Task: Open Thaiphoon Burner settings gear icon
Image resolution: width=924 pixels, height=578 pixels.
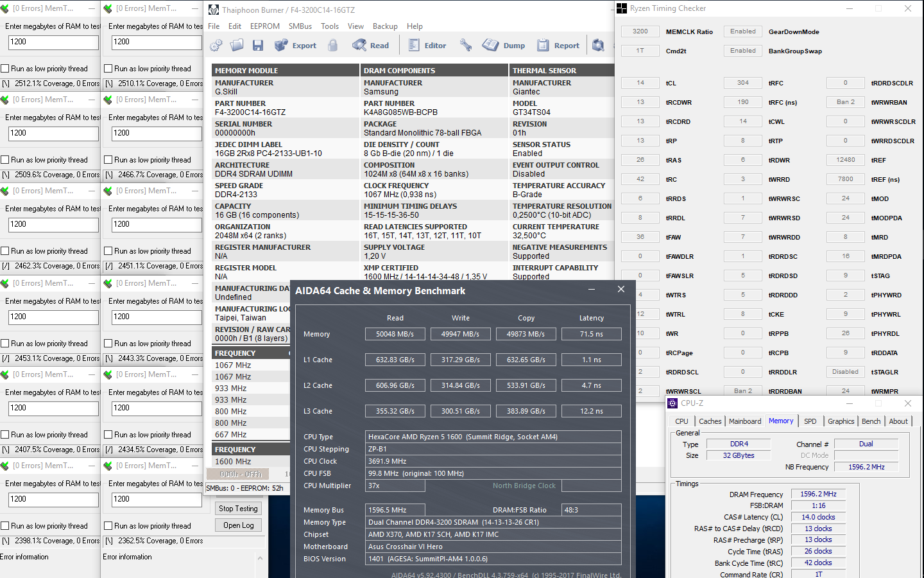Action: point(216,45)
